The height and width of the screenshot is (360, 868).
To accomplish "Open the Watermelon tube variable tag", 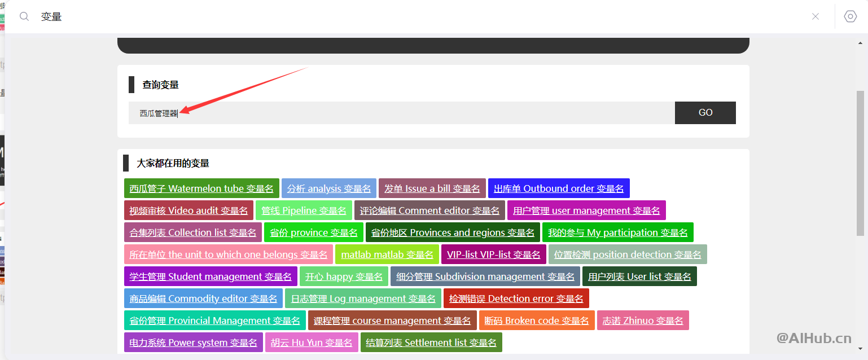I will [201, 188].
